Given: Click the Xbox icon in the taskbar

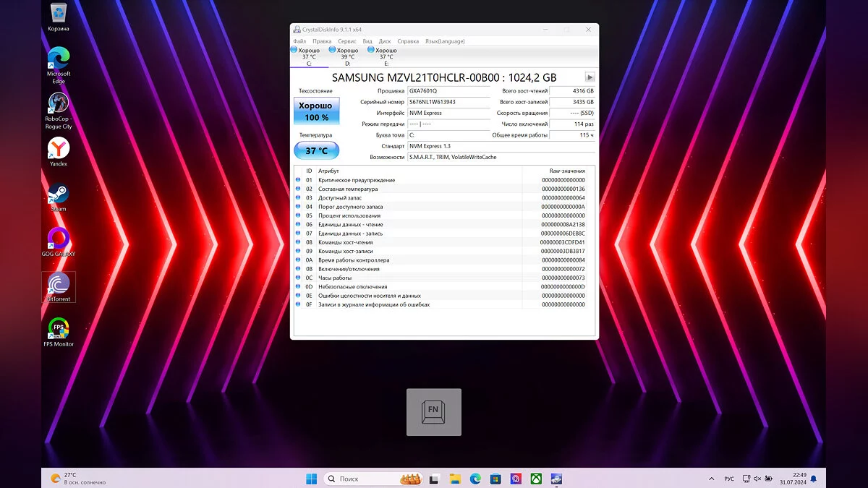Looking at the screenshot, I should pos(536,479).
